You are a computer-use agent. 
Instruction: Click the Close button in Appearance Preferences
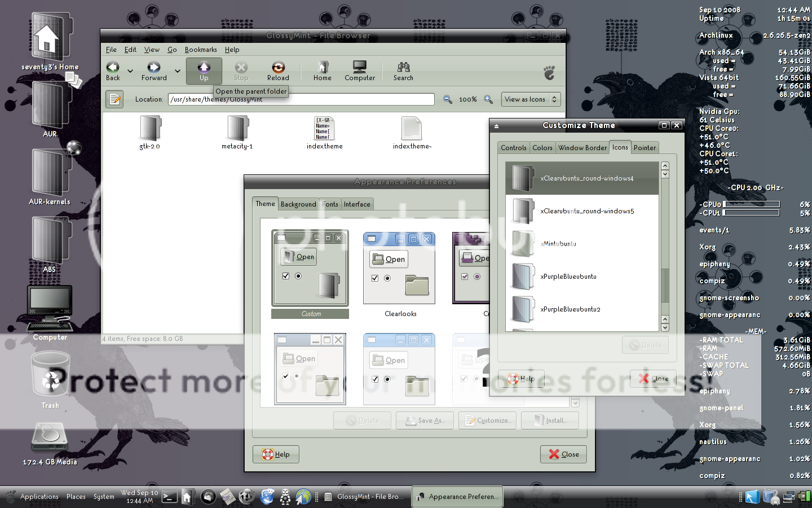click(x=563, y=454)
